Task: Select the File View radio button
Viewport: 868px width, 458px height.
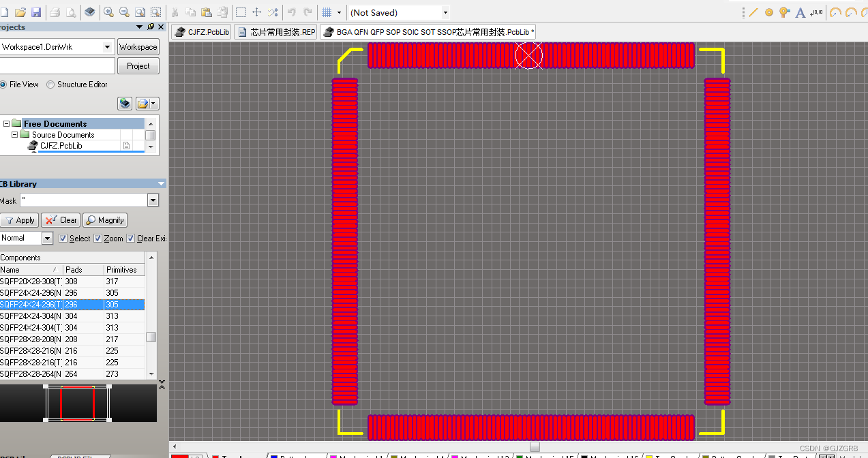Action: [x=3, y=85]
